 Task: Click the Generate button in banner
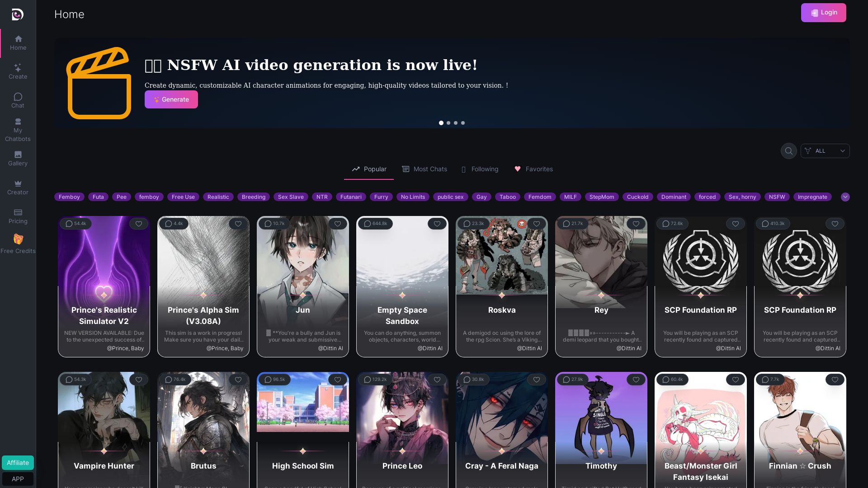pos(171,99)
